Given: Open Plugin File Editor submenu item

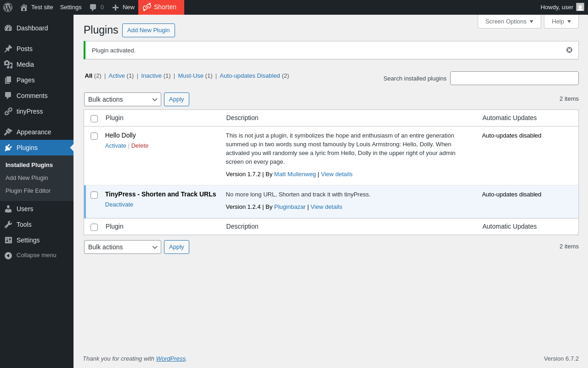Looking at the screenshot, I should coord(28,191).
